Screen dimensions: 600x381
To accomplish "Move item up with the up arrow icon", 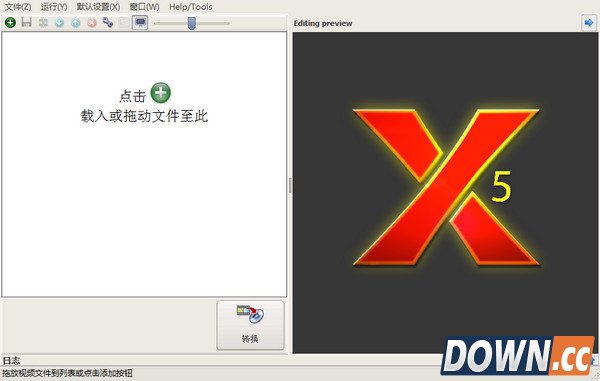I will [x=76, y=23].
